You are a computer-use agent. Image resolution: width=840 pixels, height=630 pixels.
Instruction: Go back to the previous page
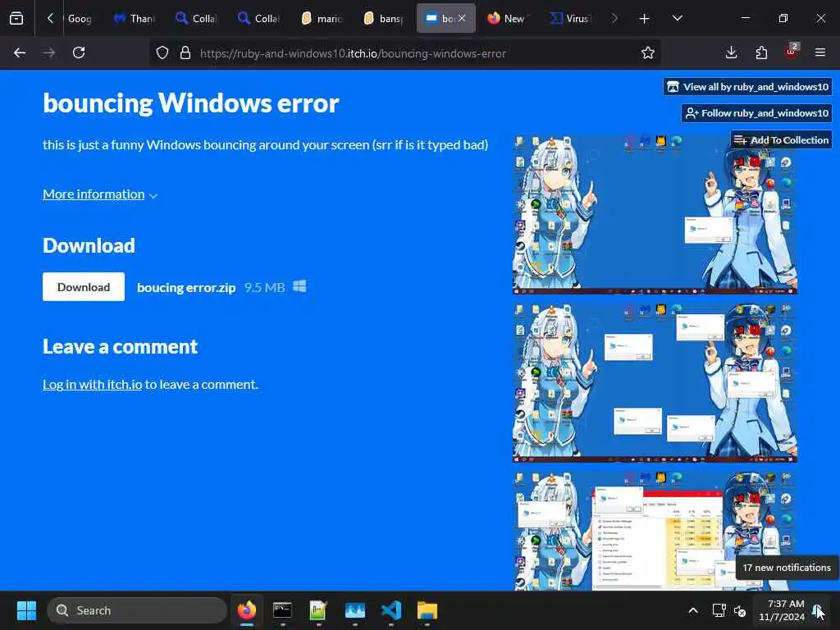tap(20, 52)
